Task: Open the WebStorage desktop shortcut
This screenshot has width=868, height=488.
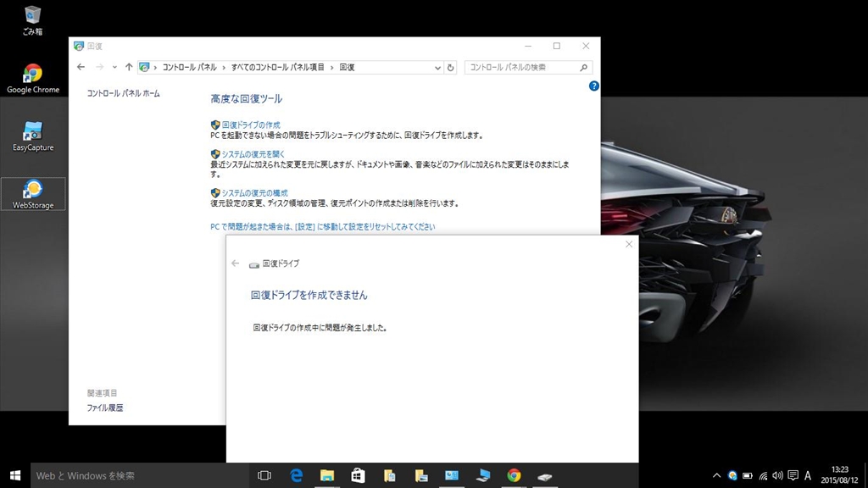Action: point(33,194)
